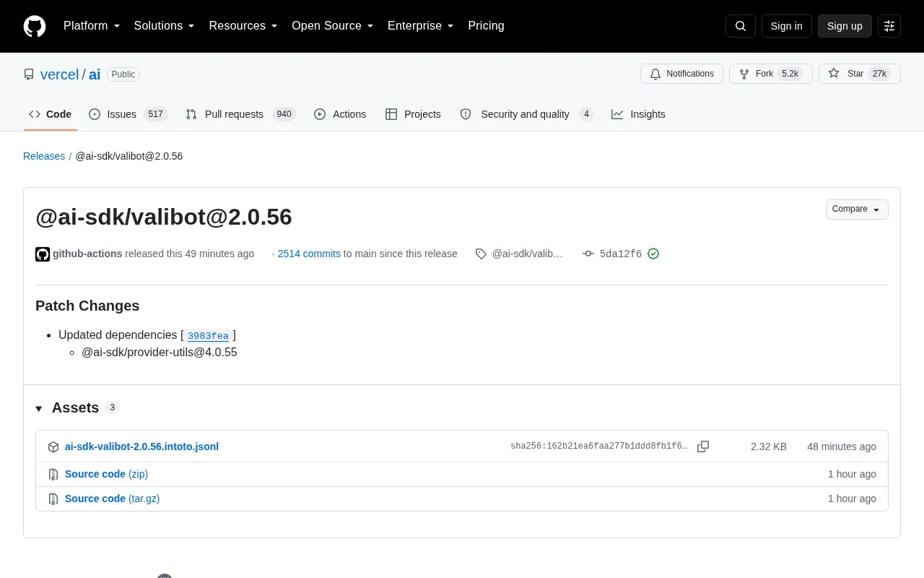Open commit 3983fea link
Viewport: 924px width, 578px height.
pyautogui.click(x=208, y=335)
